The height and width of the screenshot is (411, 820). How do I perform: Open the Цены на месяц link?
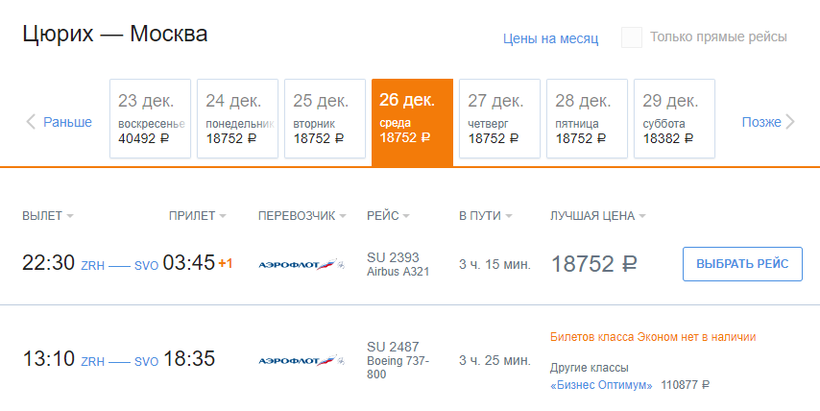tap(550, 39)
